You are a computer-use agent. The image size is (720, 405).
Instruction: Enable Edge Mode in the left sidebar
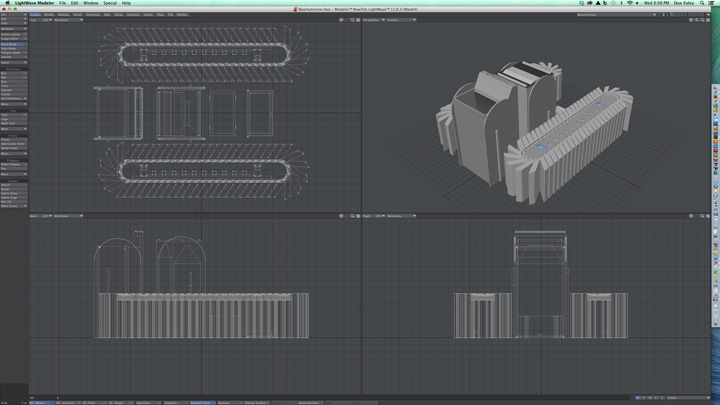pos(13,50)
